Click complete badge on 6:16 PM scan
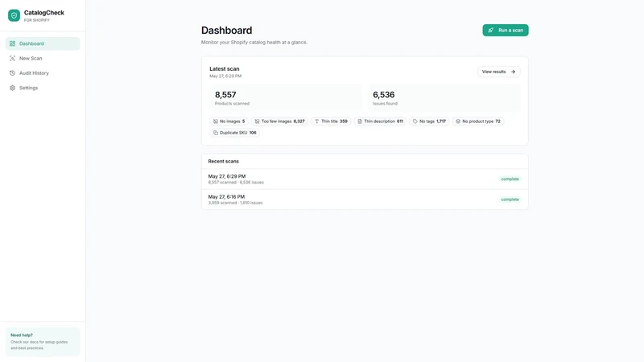Viewport: 644px width, 362px height. 510,200
